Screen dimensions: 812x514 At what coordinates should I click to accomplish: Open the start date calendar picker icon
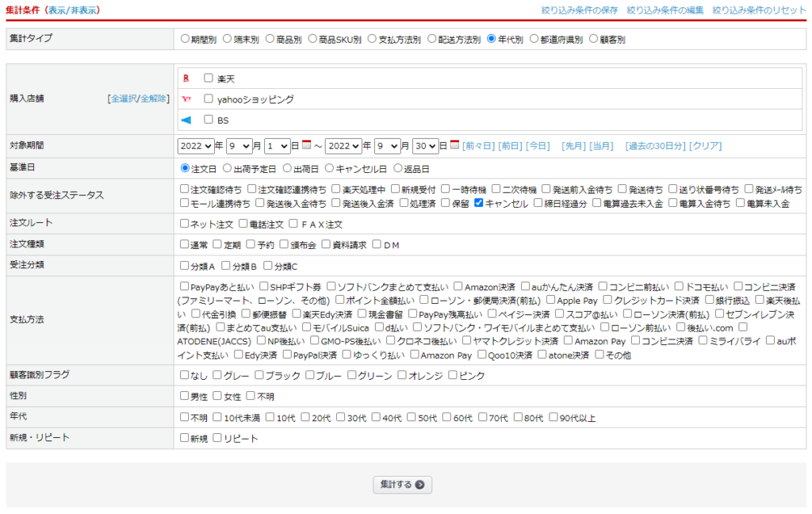point(306,145)
